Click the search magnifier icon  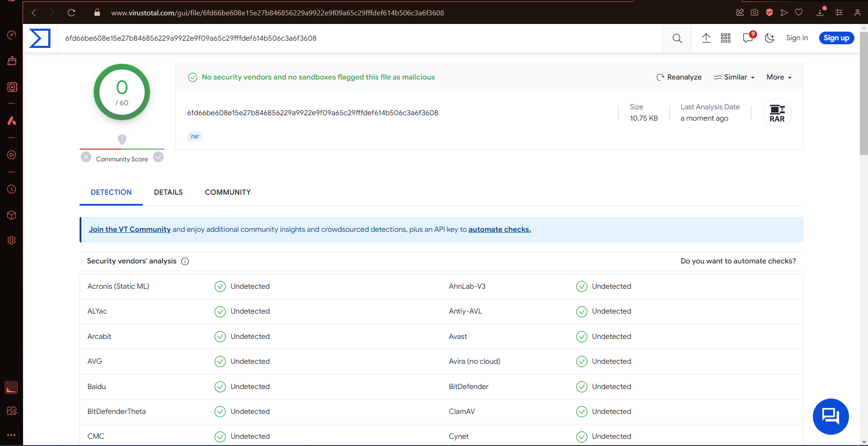point(677,38)
